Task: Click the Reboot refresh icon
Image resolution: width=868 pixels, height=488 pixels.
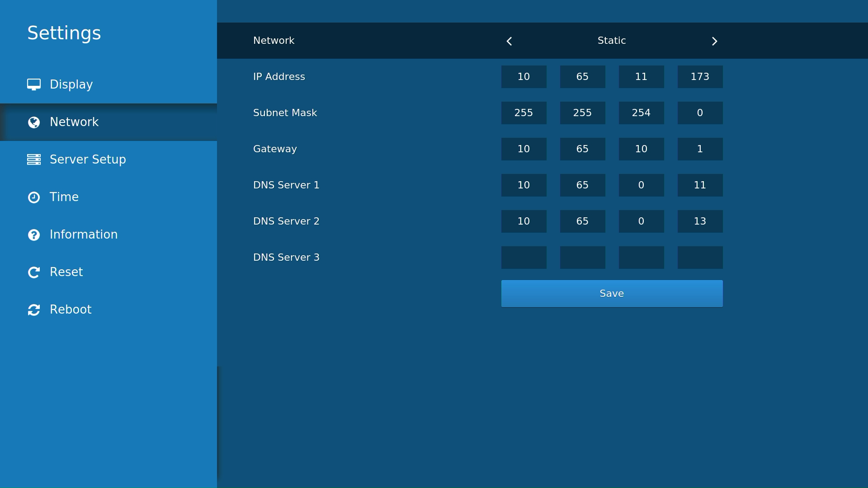Action: [35, 310]
